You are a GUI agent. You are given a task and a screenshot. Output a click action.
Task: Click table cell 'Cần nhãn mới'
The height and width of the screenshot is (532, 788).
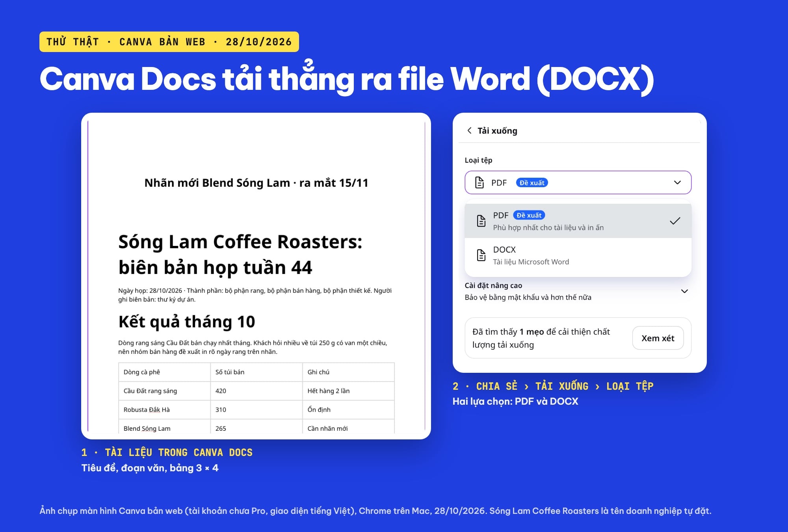[x=348, y=427]
